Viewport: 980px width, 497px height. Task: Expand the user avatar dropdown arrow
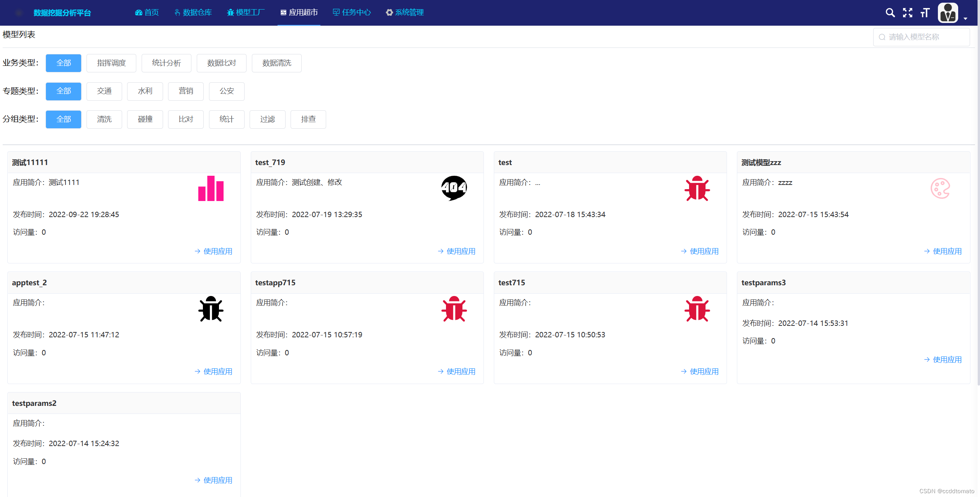point(965,18)
